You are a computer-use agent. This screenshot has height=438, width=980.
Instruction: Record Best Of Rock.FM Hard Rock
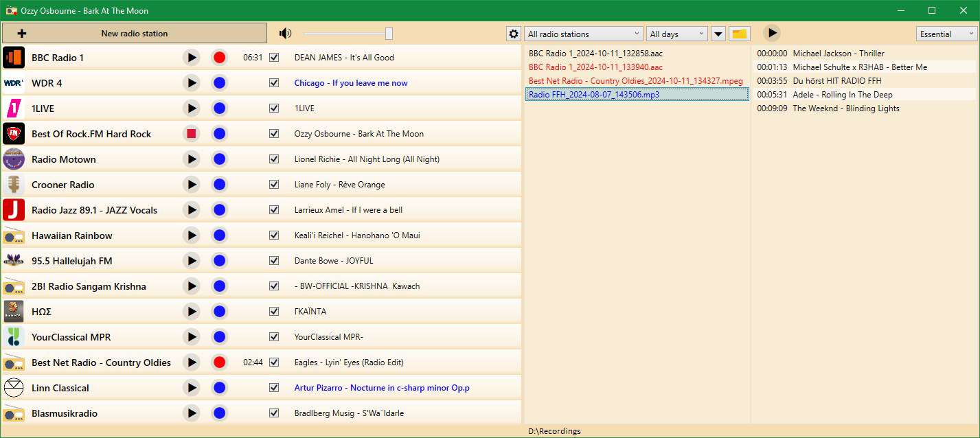point(219,134)
